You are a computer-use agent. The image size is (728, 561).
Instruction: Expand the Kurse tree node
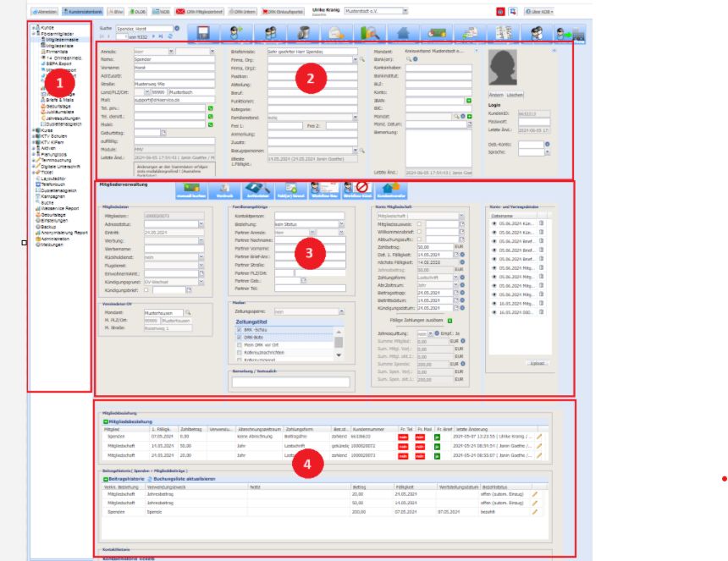(33, 129)
